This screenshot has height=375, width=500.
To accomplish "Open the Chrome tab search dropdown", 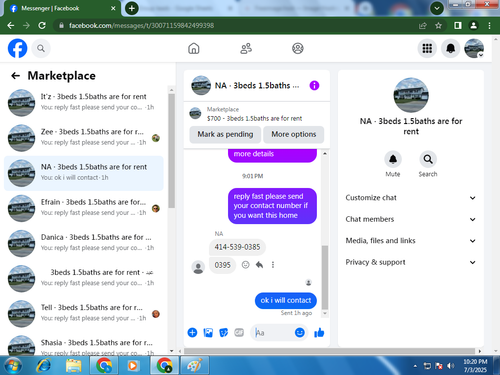I will click(437, 8).
